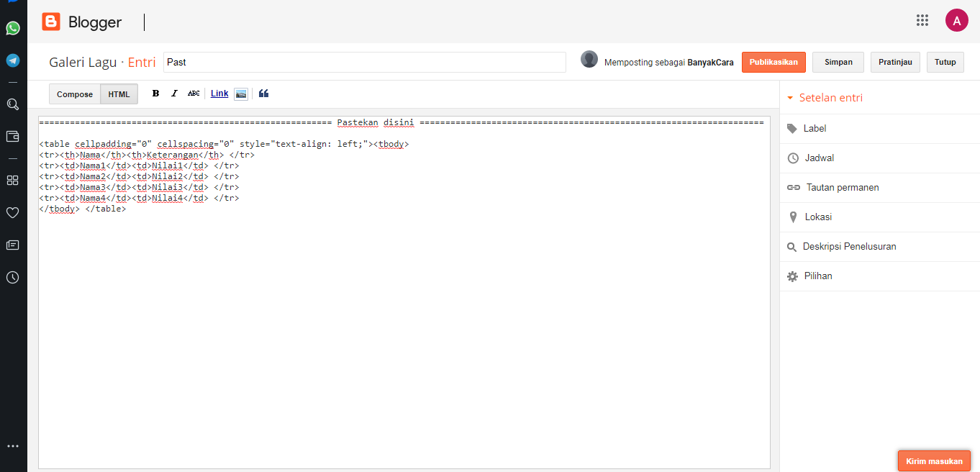Open the news feed icon in the sidebar
This screenshot has height=472, width=980.
[x=12, y=245]
